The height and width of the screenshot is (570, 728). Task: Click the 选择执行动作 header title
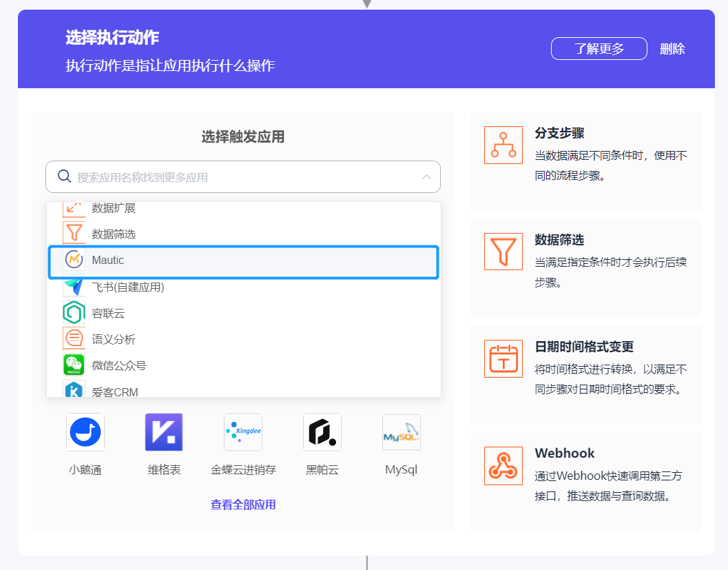(112, 38)
